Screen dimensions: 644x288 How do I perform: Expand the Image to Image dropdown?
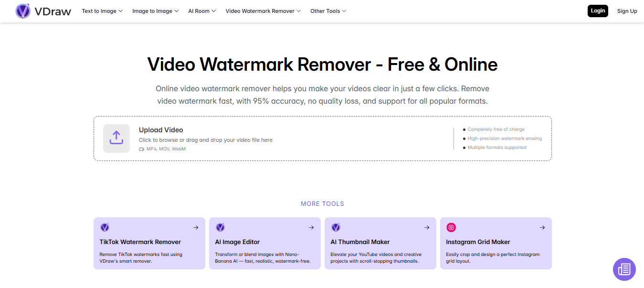point(155,11)
